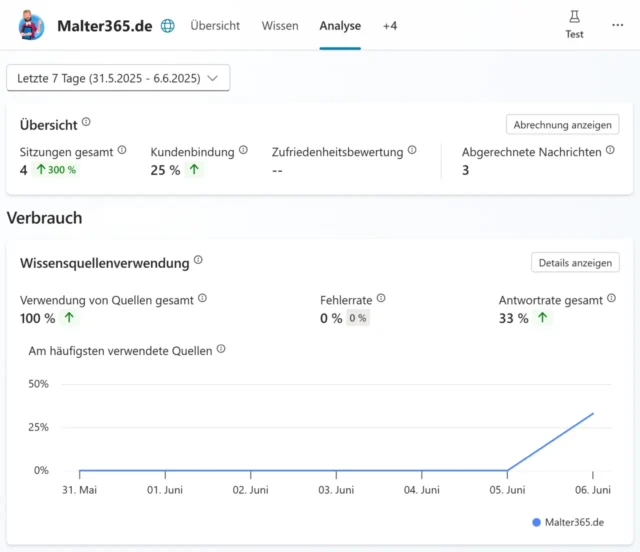Show info for Kundenbindung metric
The image size is (640, 552).
[x=243, y=150]
